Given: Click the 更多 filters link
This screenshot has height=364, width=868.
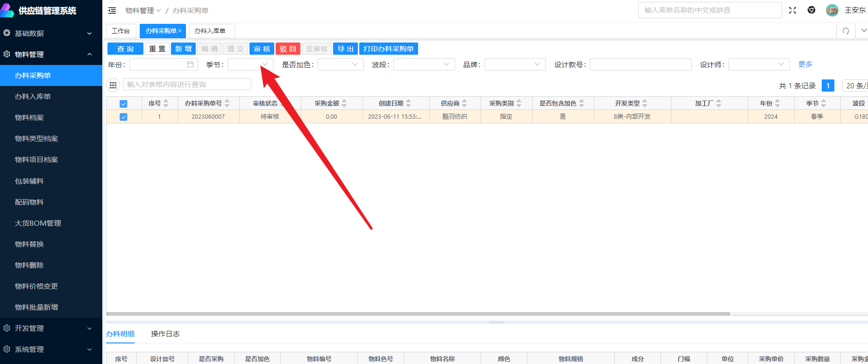Looking at the screenshot, I should (x=805, y=64).
